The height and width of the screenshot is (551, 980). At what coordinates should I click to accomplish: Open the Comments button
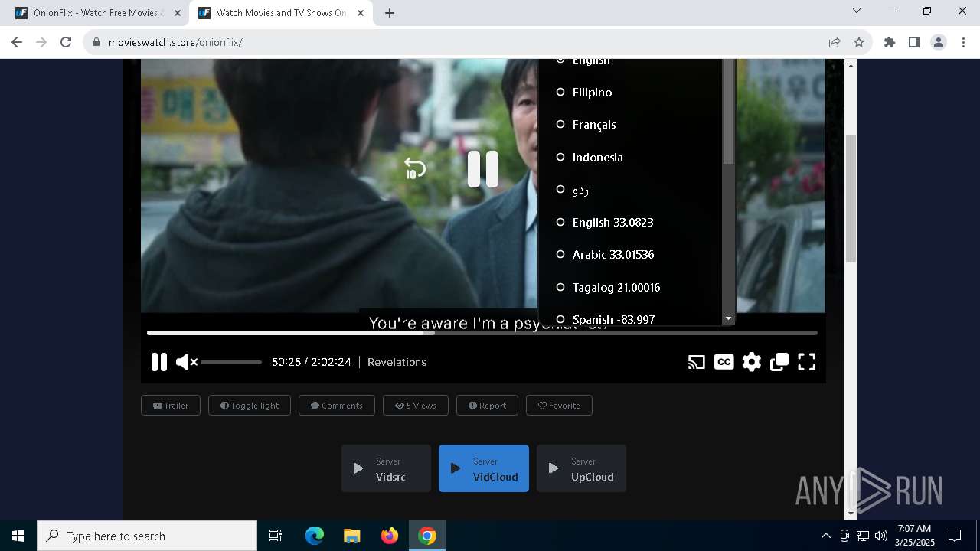(337, 406)
